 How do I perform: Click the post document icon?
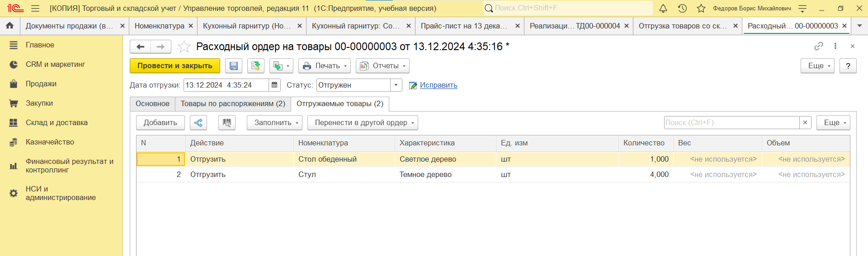[x=255, y=66]
